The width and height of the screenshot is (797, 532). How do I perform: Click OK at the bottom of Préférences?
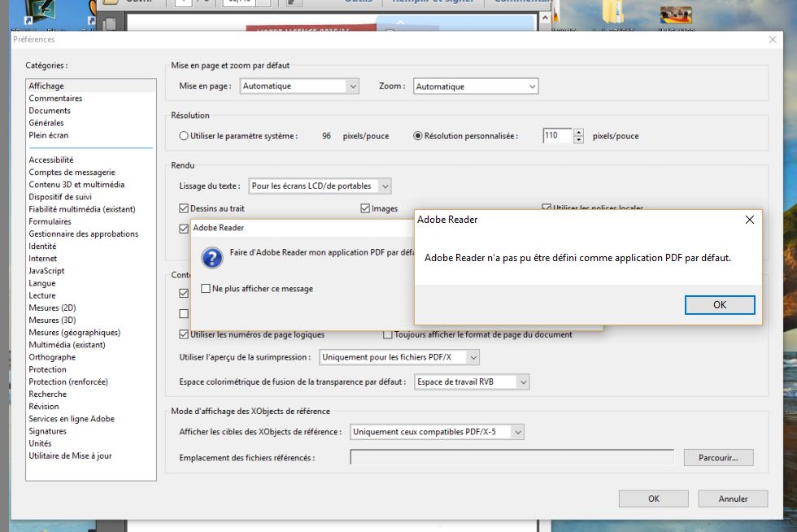(x=654, y=499)
